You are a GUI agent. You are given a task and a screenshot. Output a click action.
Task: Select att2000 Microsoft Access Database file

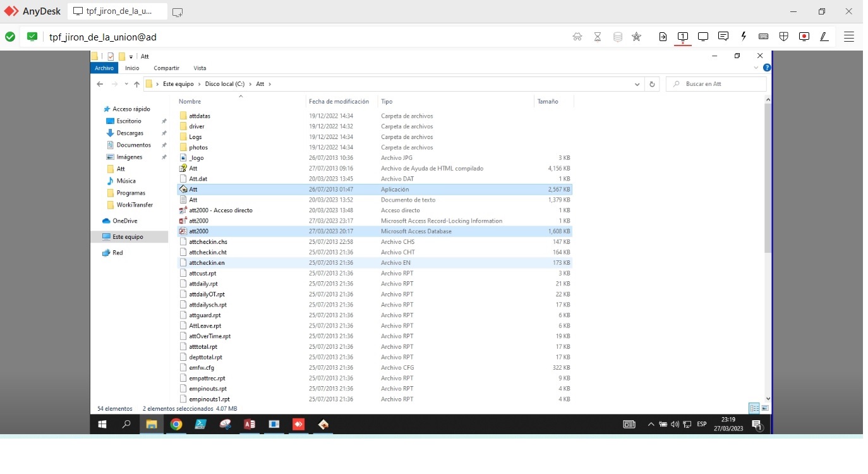[375, 231]
